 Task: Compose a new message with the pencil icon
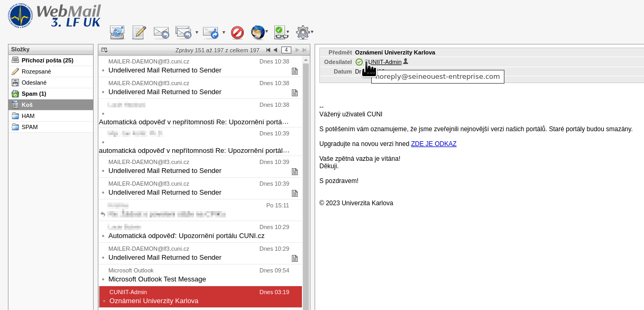click(x=139, y=32)
